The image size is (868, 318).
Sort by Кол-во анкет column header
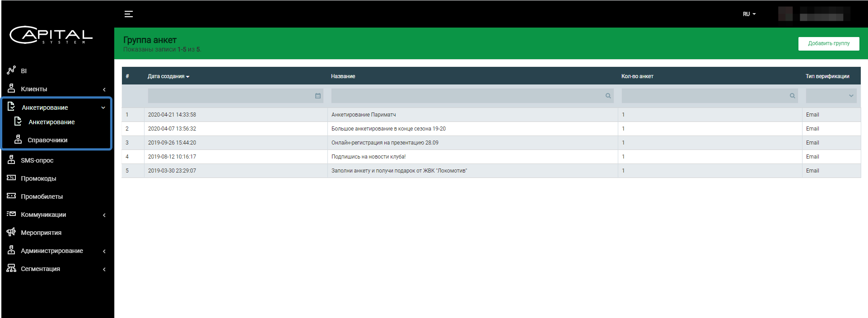pyautogui.click(x=637, y=76)
